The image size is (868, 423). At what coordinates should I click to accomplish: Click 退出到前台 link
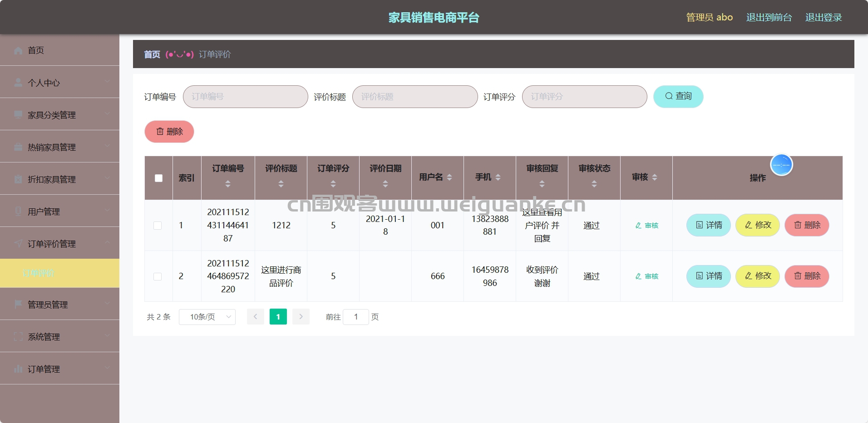(x=769, y=17)
